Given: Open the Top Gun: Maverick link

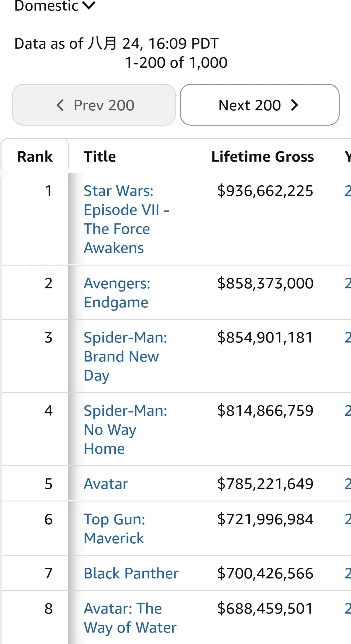Looking at the screenshot, I should pyautogui.click(x=114, y=529).
